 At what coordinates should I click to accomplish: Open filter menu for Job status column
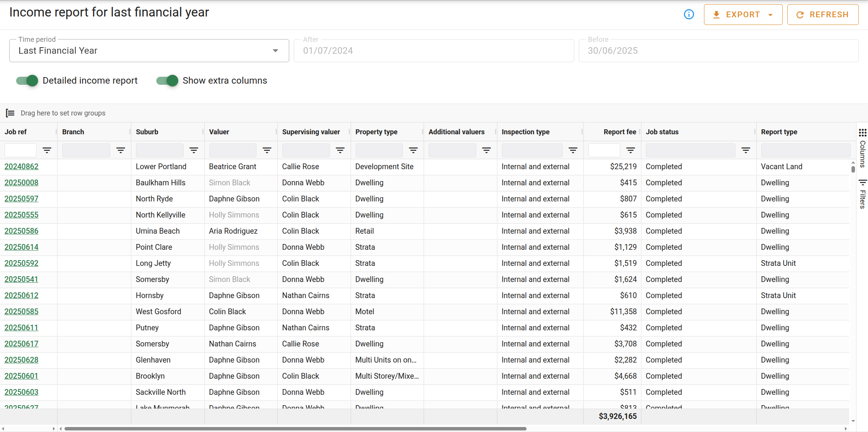point(746,150)
